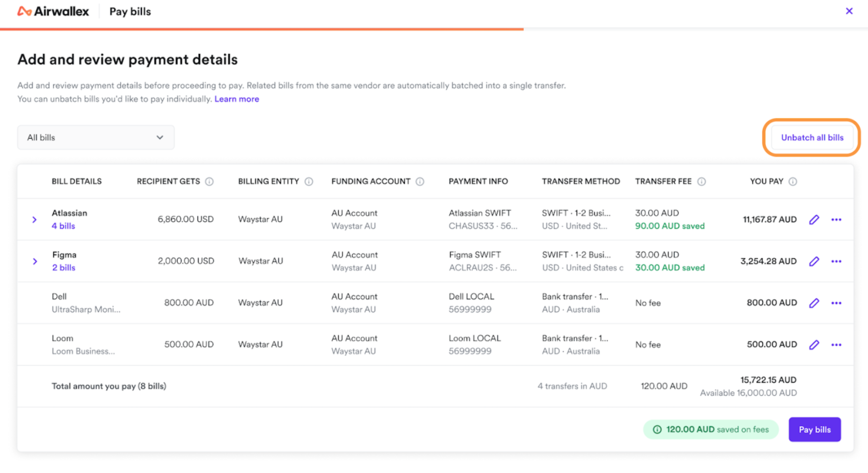The width and height of the screenshot is (868, 473).
Task: Edit the Dell payment with pencil icon
Action: point(814,303)
